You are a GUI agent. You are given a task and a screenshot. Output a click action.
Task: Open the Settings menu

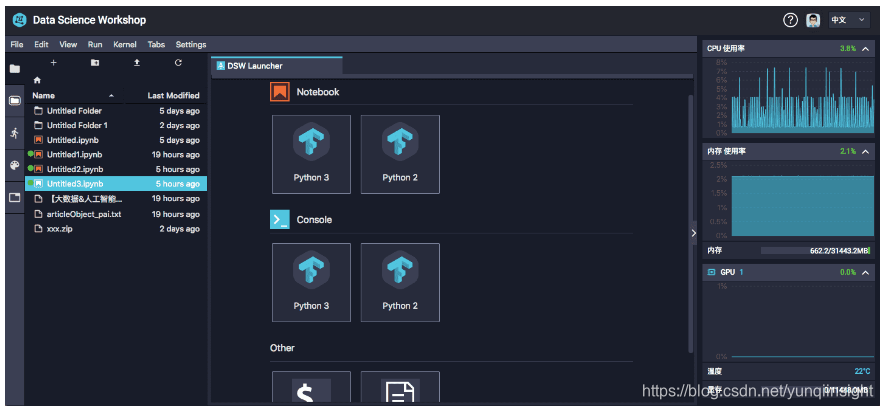[191, 45]
